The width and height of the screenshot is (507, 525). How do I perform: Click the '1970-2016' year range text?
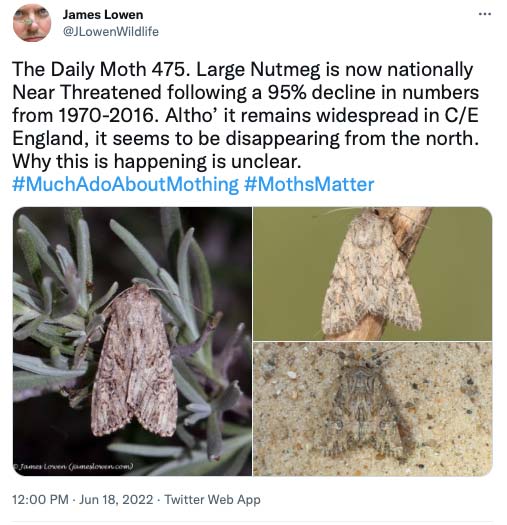pyautogui.click(x=105, y=115)
